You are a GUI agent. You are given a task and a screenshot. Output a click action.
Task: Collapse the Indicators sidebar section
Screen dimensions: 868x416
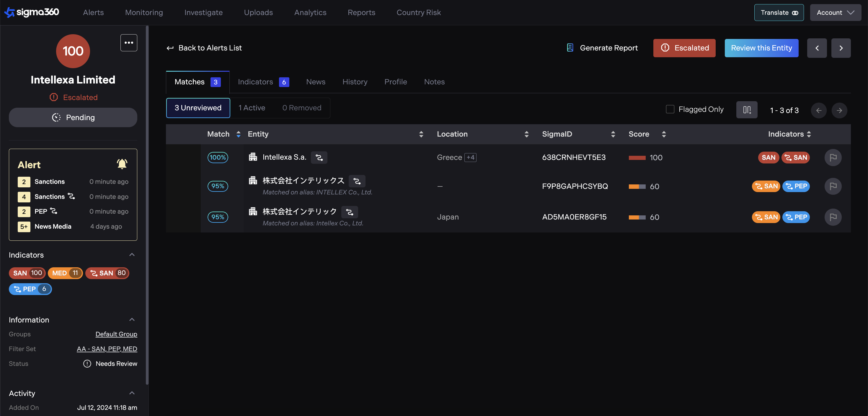click(132, 255)
